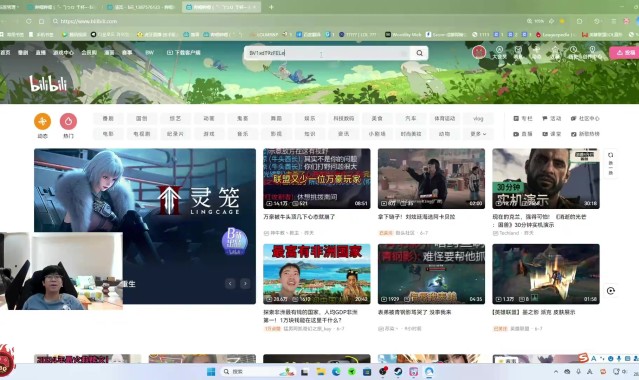This screenshot has width=639, height=380.
Task: Open the vlog category button
Action: [478, 118]
